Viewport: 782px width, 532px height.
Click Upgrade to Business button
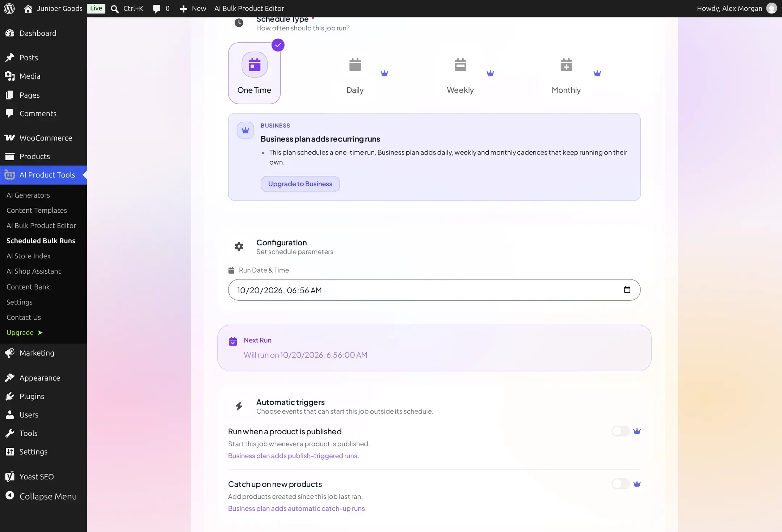tap(300, 184)
